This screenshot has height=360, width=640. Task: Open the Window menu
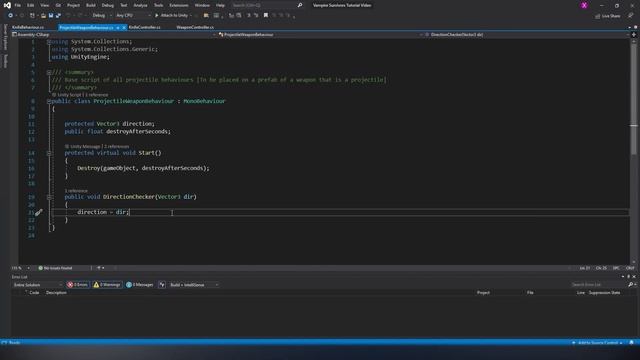click(x=202, y=5)
